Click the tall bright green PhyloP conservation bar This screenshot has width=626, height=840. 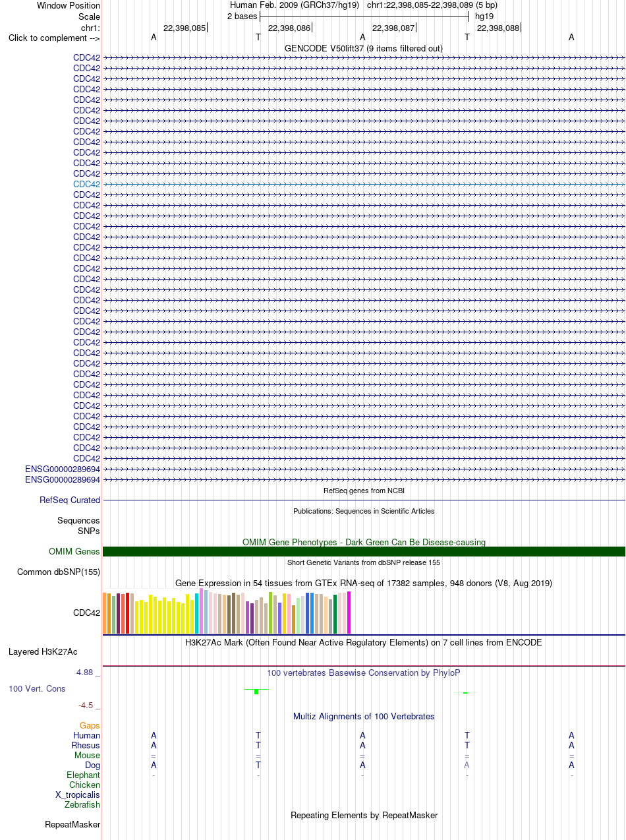point(256,692)
